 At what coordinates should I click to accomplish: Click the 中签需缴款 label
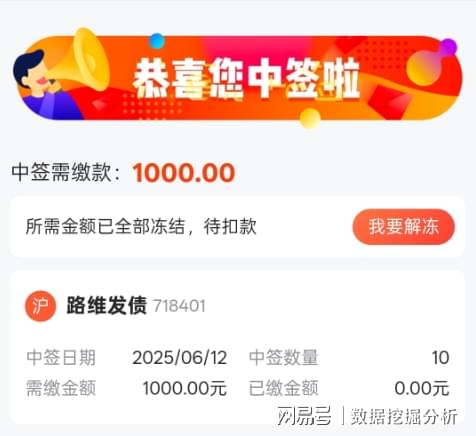point(66,173)
